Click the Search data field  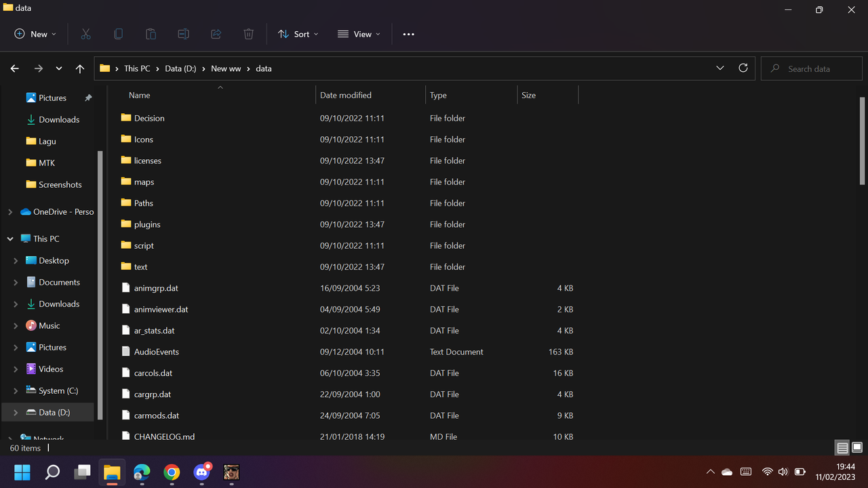(x=812, y=68)
